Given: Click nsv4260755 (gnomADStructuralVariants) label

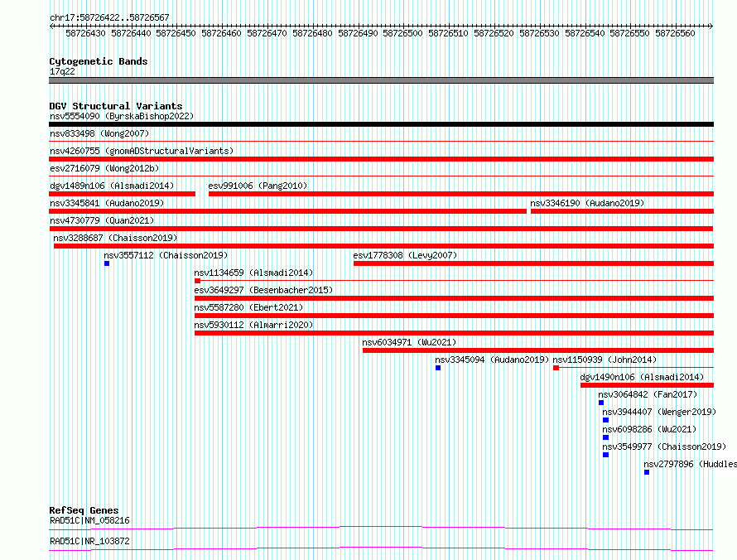Looking at the screenshot, I should pyautogui.click(x=142, y=151).
